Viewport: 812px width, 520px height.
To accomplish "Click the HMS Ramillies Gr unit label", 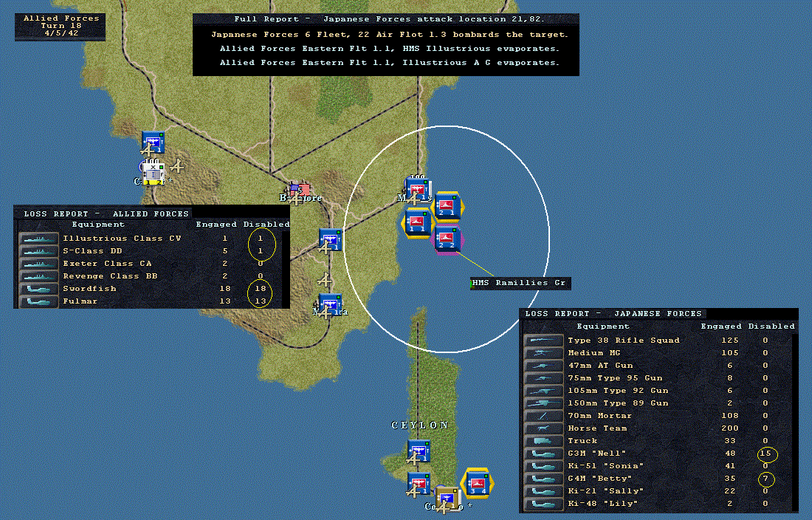I will coord(520,283).
